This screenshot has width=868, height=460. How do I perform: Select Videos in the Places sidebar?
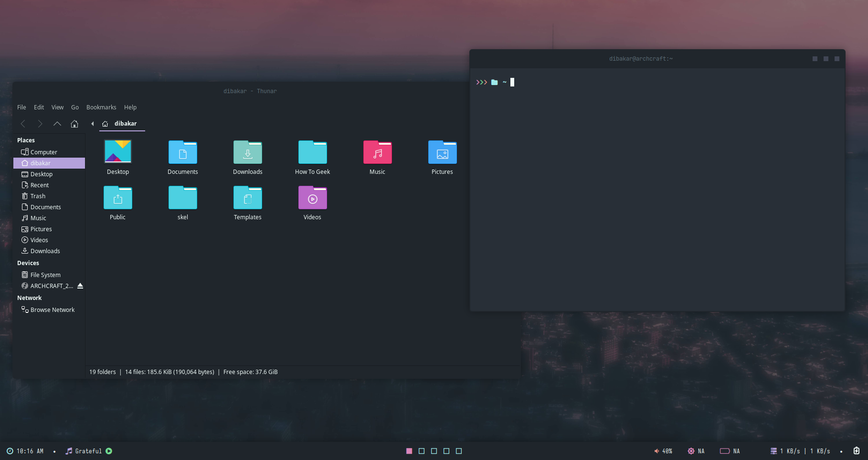point(49,240)
